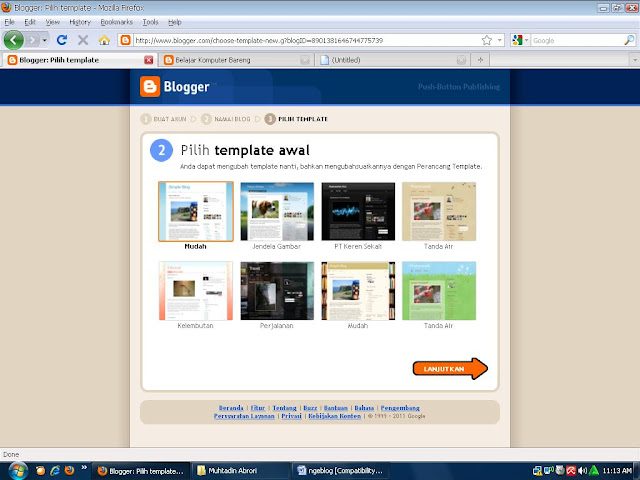This screenshot has width=640, height=480.
Task: Open the History menu
Action: point(80,22)
